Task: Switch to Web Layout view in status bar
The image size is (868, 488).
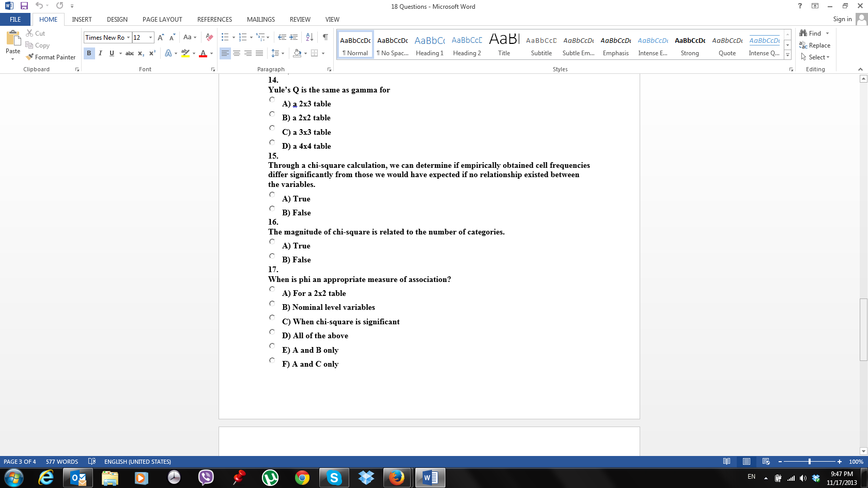Action: [766, 461]
